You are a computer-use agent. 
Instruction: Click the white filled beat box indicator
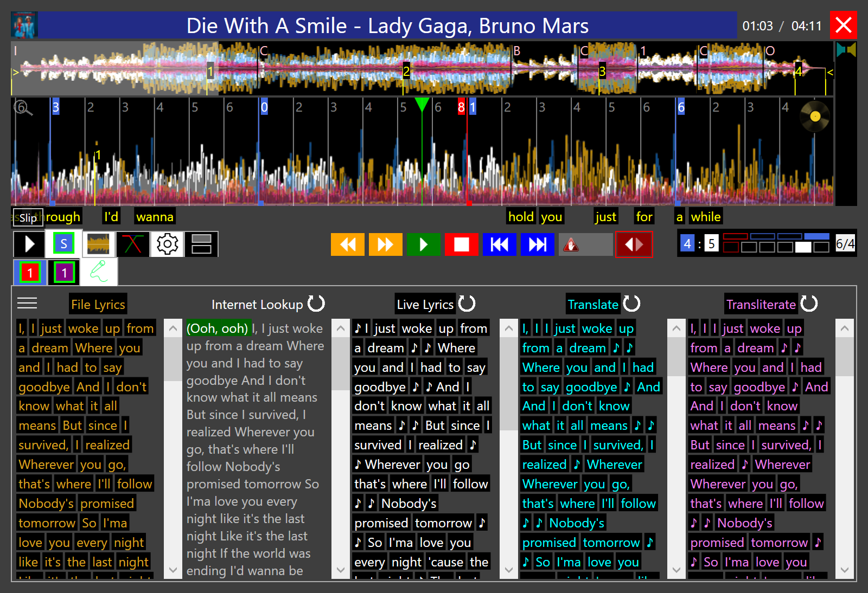[803, 247]
